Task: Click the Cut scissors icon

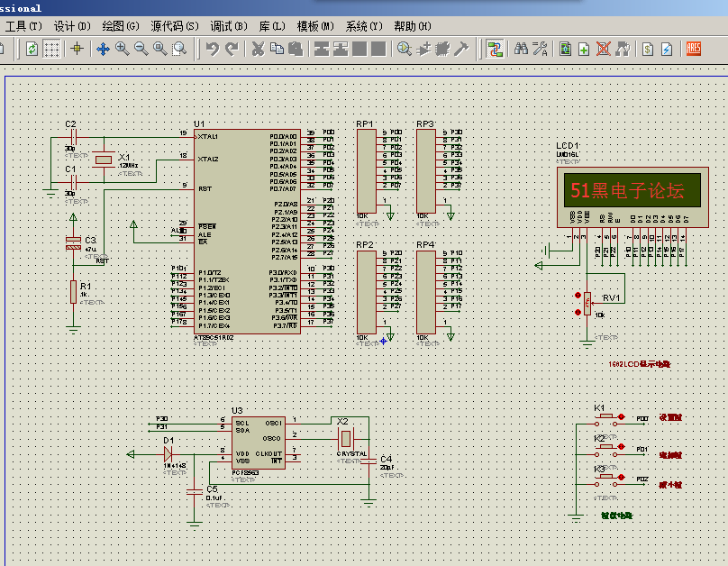Action: pyautogui.click(x=258, y=49)
